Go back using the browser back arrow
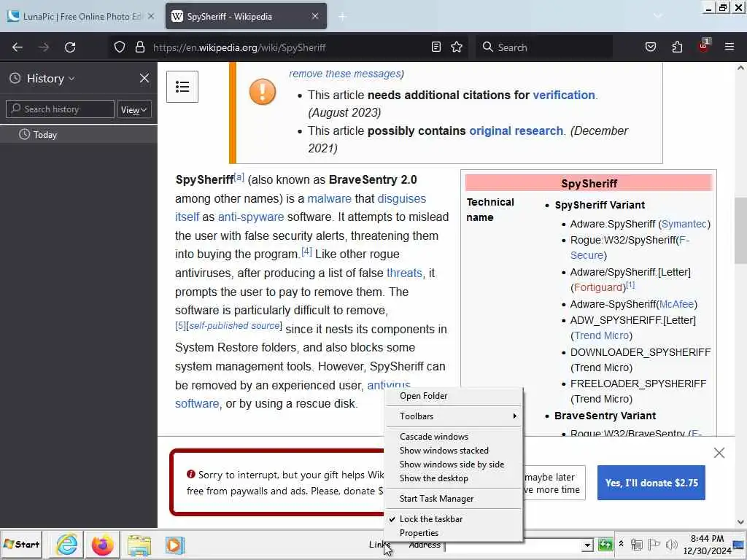The image size is (747, 560). pyautogui.click(x=18, y=47)
